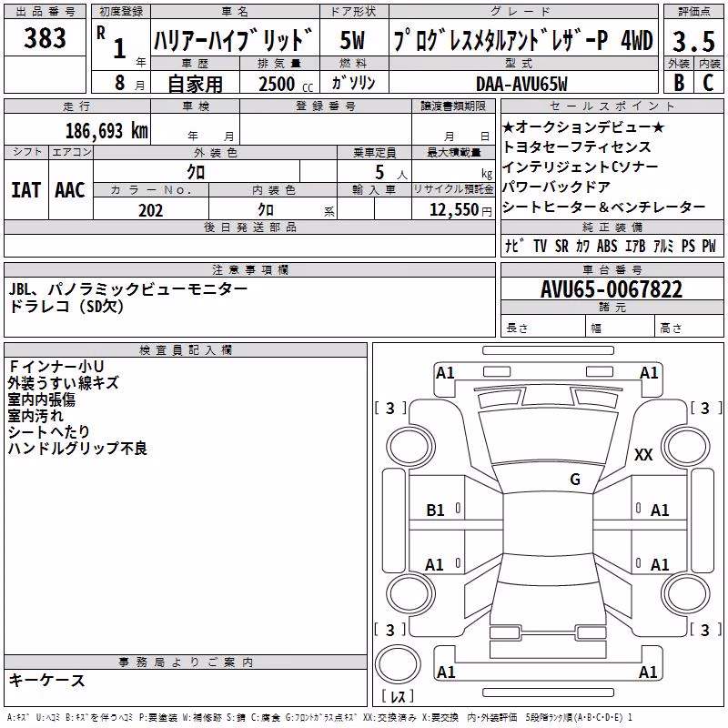Image resolution: width=728 pixels, height=728 pixels.
Task: Click sales point シートヒーター&ベンチレーター
Action: pos(603,207)
